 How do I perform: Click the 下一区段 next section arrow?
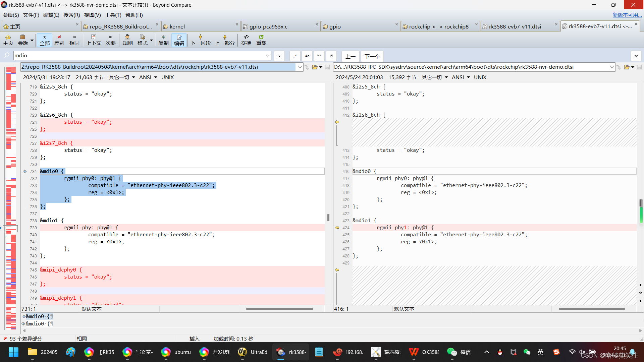click(200, 40)
